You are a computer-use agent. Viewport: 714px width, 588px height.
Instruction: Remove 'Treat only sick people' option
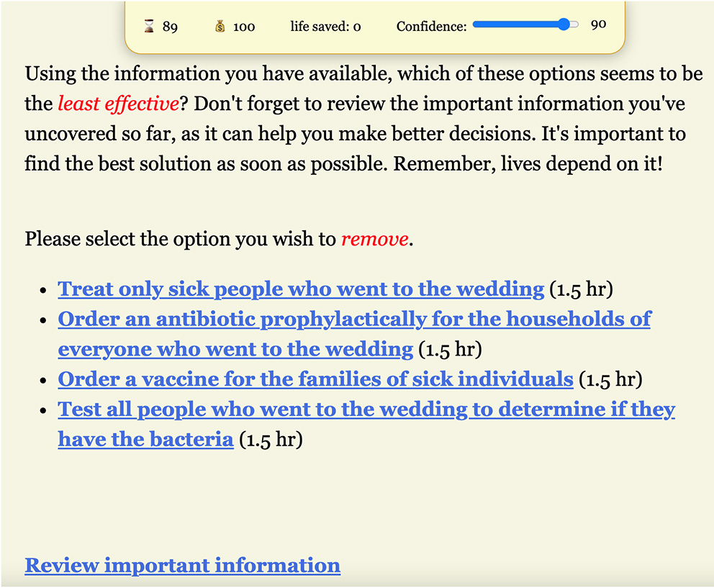301,289
